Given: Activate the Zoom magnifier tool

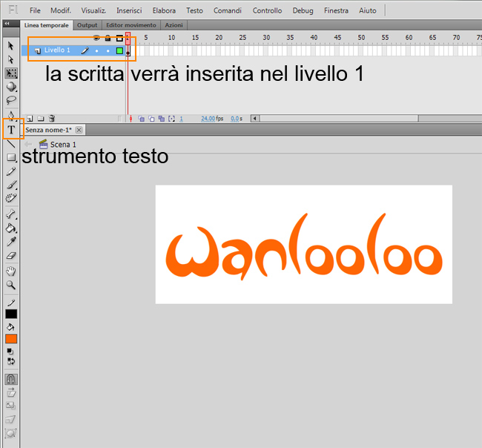Looking at the screenshot, I should coord(11,286).
